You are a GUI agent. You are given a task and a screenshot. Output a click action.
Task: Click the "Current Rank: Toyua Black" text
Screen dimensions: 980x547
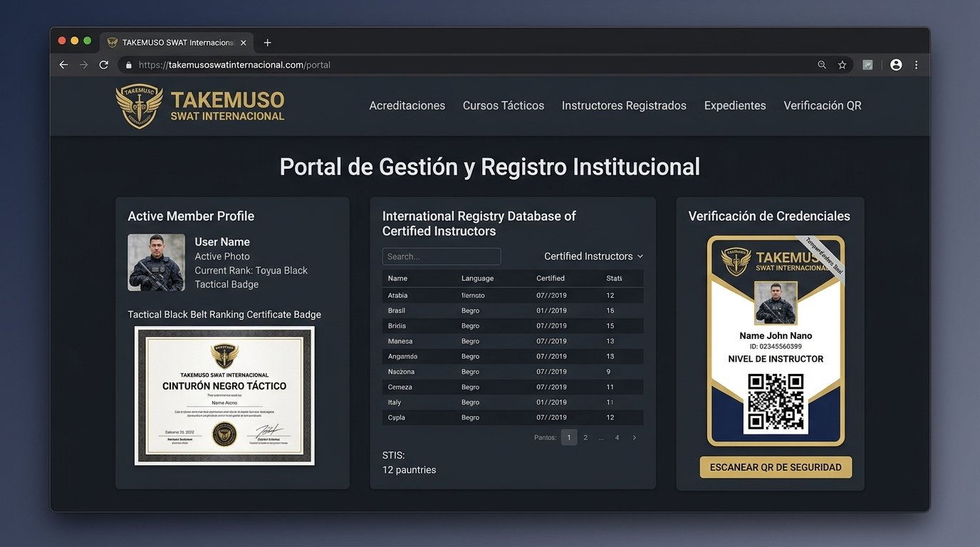coord(251,271)
